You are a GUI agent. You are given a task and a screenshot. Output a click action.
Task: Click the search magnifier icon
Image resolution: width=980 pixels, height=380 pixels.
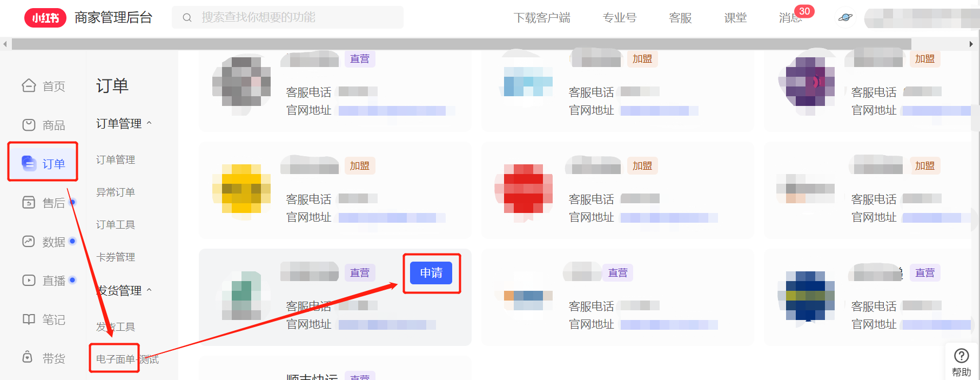[x=187, y=17]
